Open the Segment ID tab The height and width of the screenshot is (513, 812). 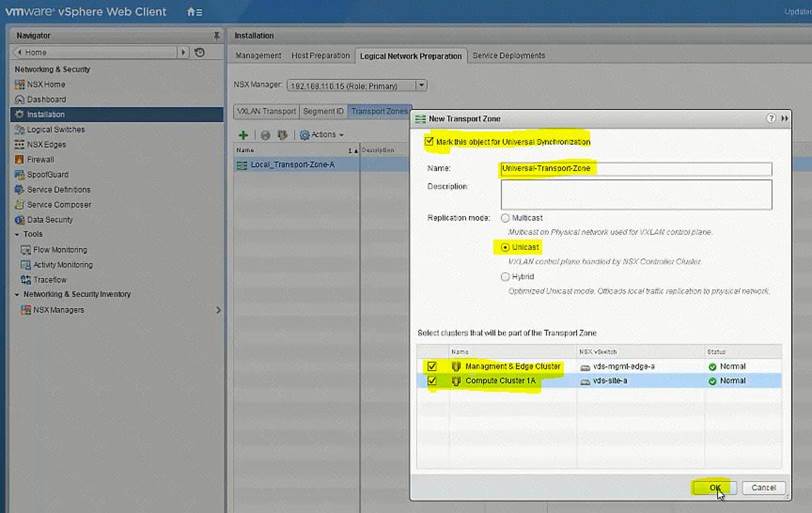pyautogui.click(x=323, y=111)
